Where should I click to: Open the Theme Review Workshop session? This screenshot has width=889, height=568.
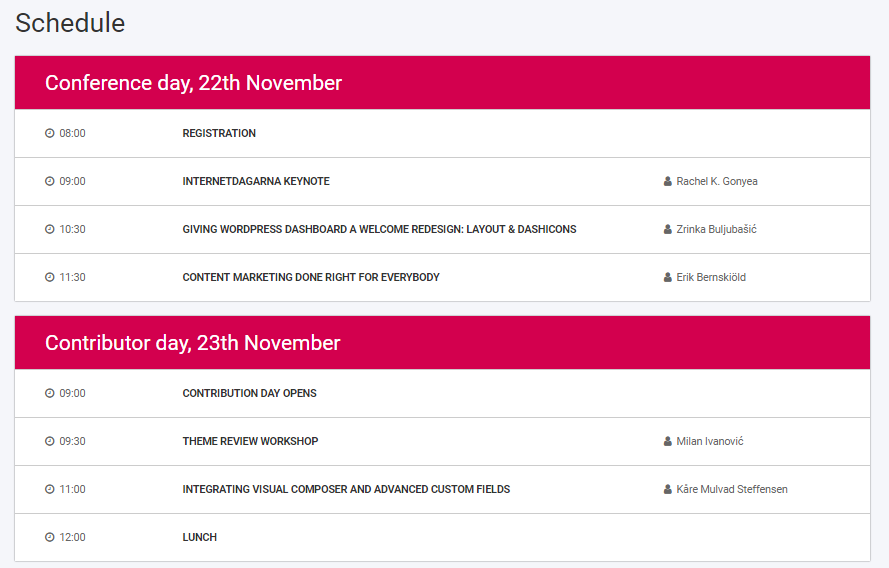[250, 441]
